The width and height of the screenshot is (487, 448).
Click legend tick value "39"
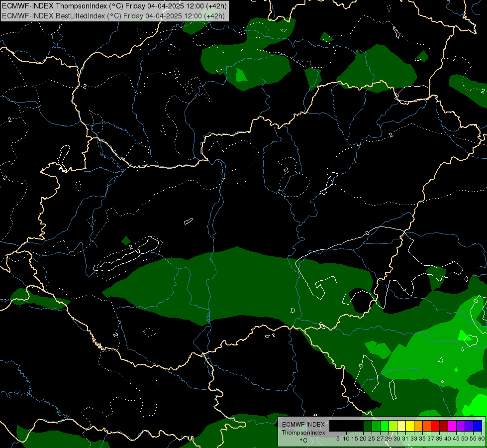click(x=439, y=439)
